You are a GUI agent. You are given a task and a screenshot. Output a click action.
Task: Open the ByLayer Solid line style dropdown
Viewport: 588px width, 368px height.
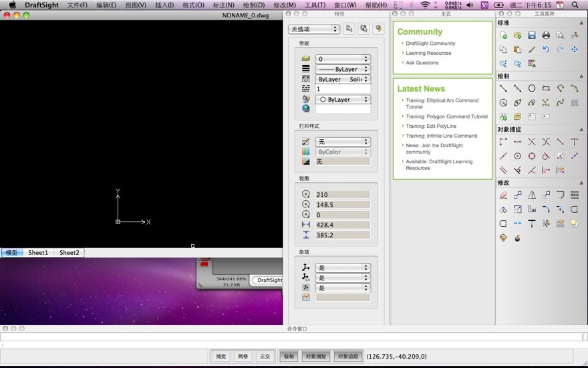[x=343, y=79]
